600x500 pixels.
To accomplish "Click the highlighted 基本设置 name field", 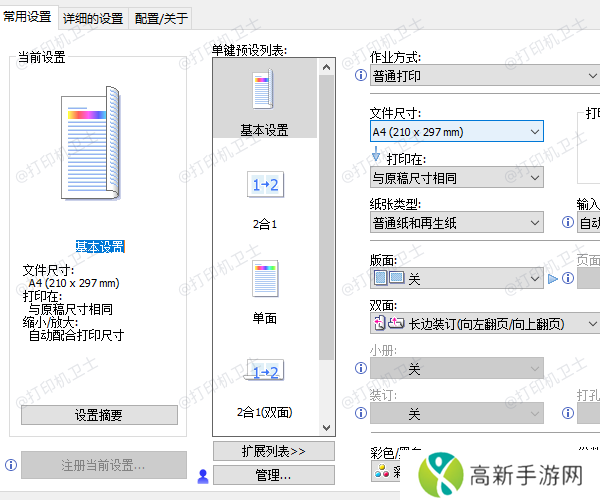I will pyautogui.click(x=100, y=247).
